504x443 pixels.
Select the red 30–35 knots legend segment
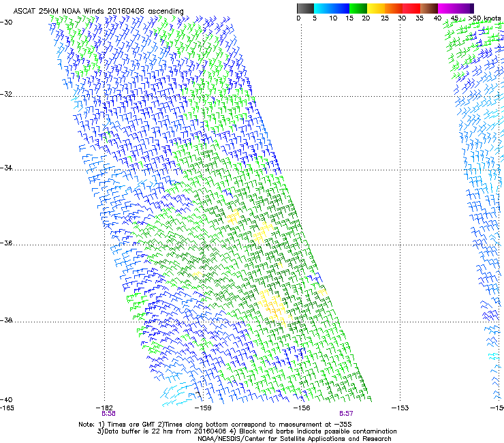(411, 8)
